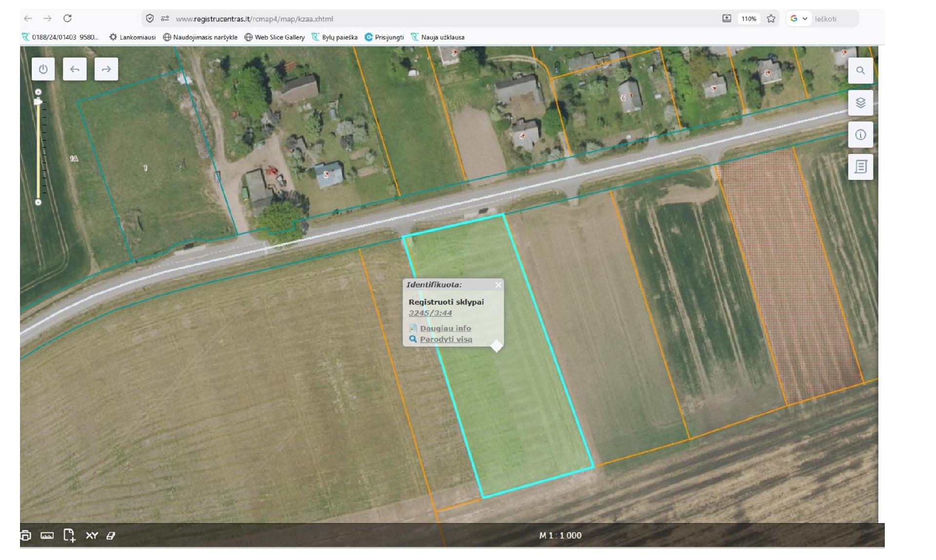The image size is (936, 560).
Task: Click the power reset map button
Action: click(x=43, y=69)
